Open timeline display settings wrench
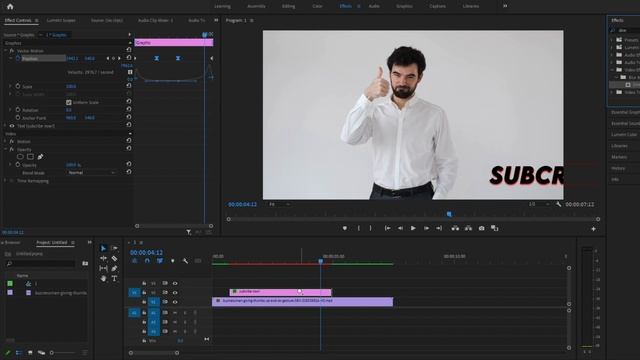640x360 pixels. [185, 260]
